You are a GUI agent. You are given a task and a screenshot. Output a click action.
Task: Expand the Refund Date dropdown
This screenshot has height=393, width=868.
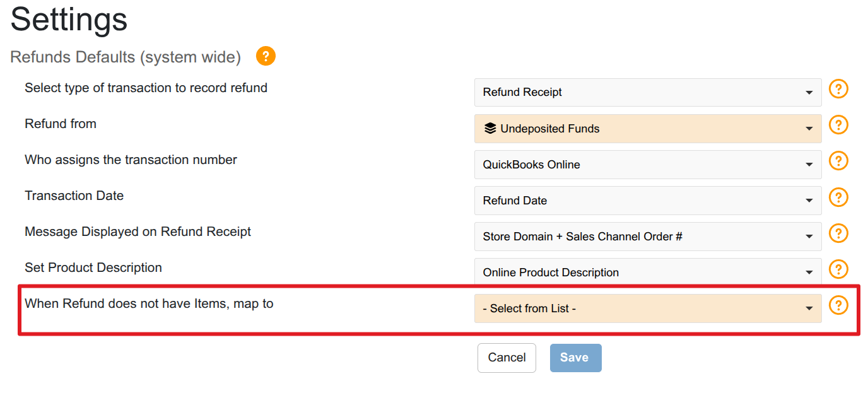647,201
